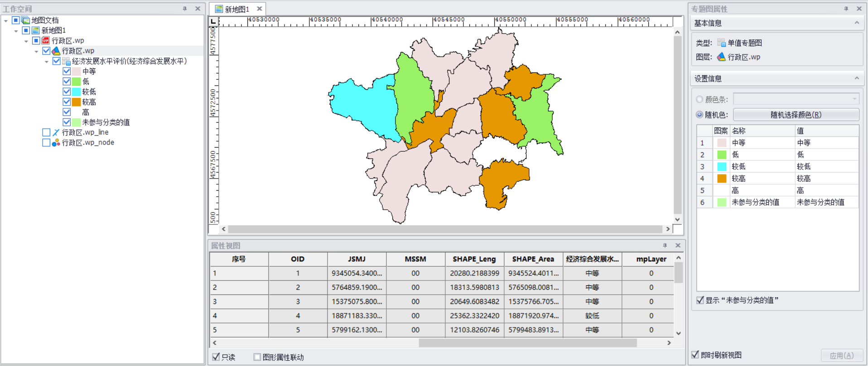Click the green 低 color swatch in table

[x=722, y=154]
